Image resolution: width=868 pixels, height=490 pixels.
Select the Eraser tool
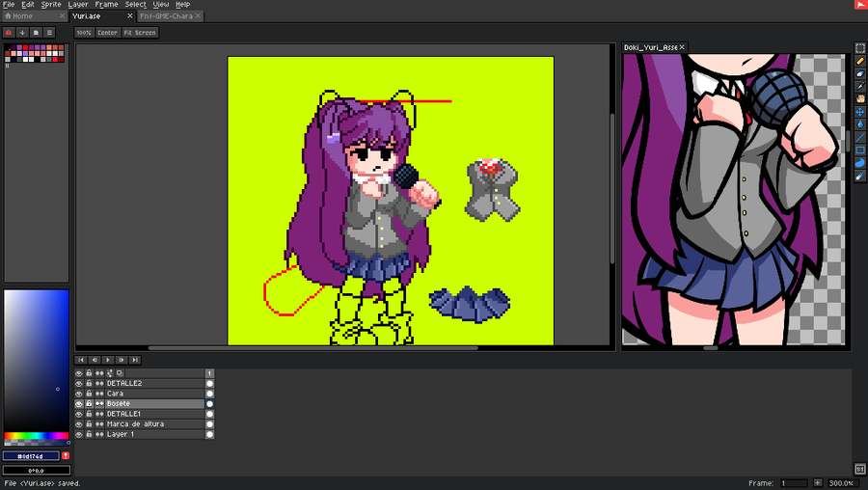(x=859, y=74)
